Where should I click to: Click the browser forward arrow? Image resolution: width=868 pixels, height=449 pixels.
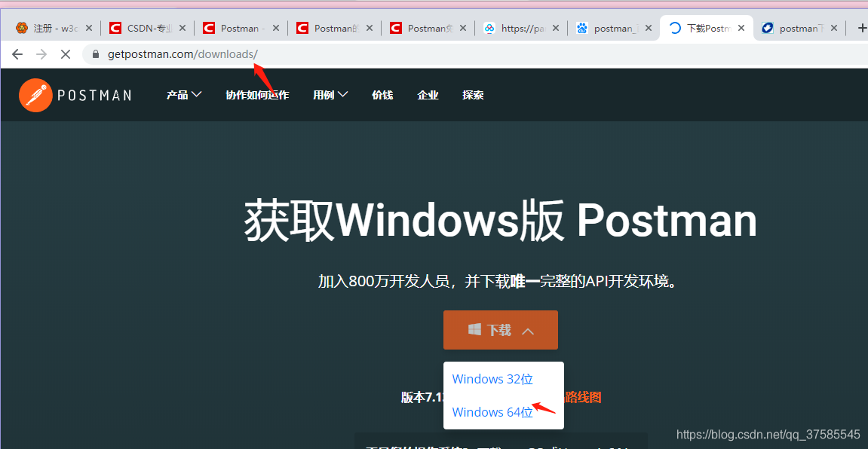tap(41, 54)
